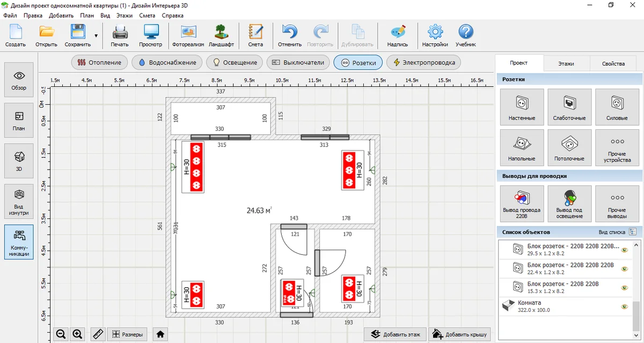The image size is (644, 343).
Task: Toggle Размеры dimensions display
Action: click(x=127, y=334)
